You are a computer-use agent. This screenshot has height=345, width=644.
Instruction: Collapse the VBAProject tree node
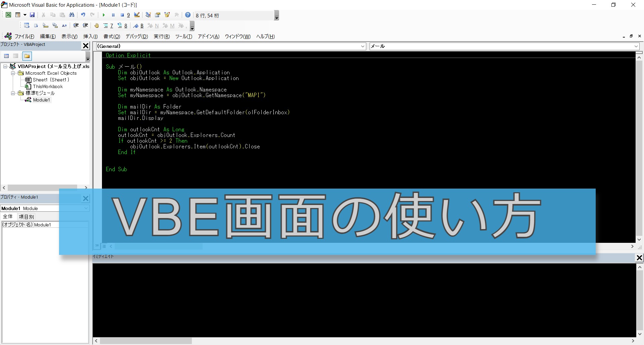click(x=5, y=66)
